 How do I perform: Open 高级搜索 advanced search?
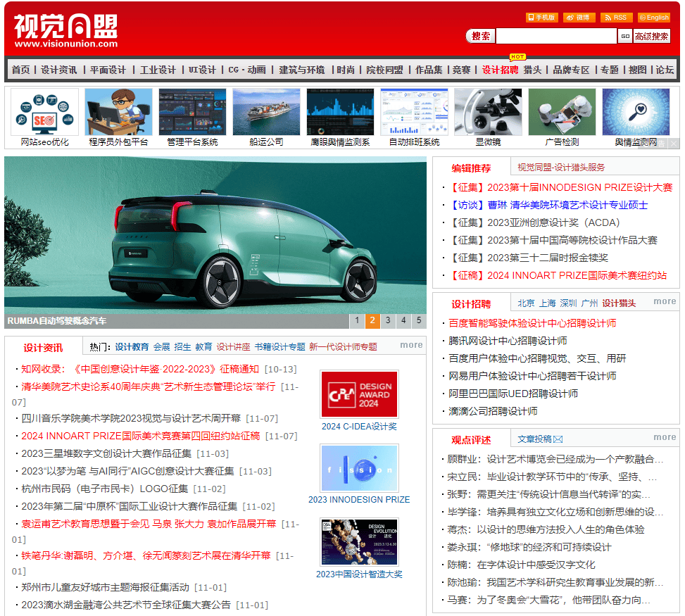[x=651, y=36]
